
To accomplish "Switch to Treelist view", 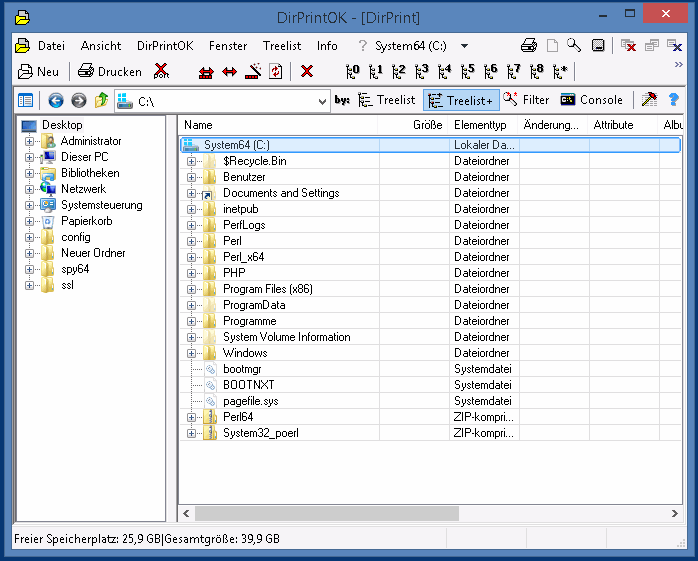I will tap(386, 100).
